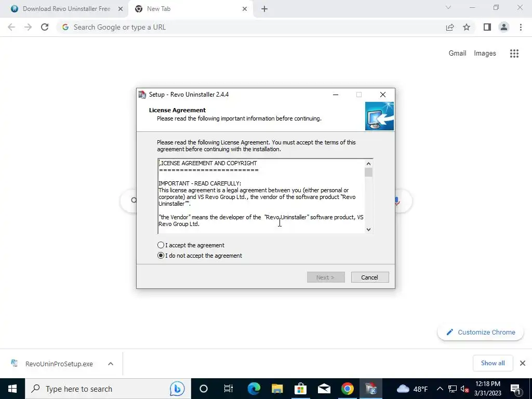This screenshot has height=399, width=532.
Task: Start Google voice search microphone
Action: (x=397, y=201)
